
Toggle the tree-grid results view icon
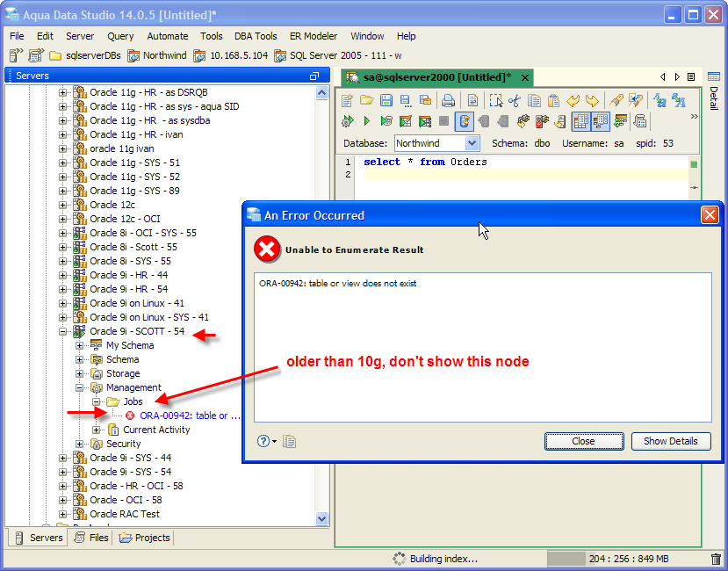point(601,122)
